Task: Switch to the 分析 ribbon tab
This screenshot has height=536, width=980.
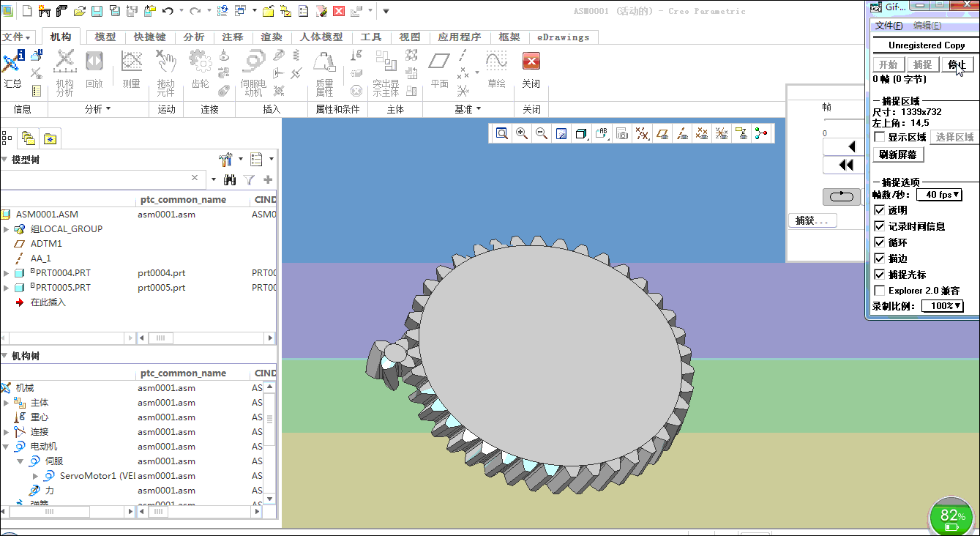Action: click(194, 37)
